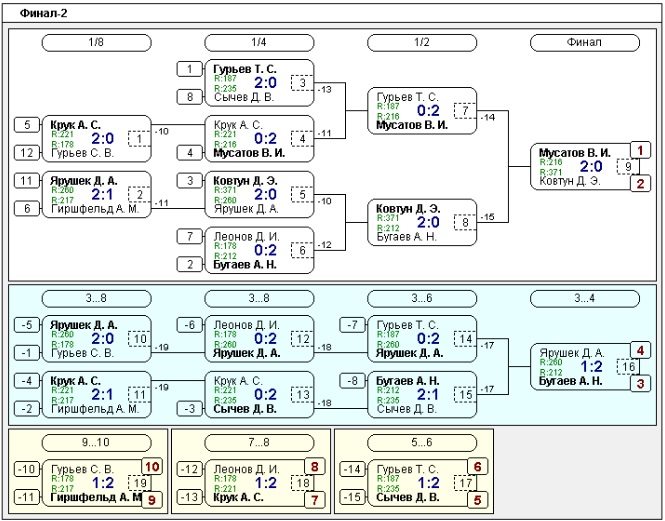Click dashed match number 19 in 9...10 match

(x=140, y=483)
